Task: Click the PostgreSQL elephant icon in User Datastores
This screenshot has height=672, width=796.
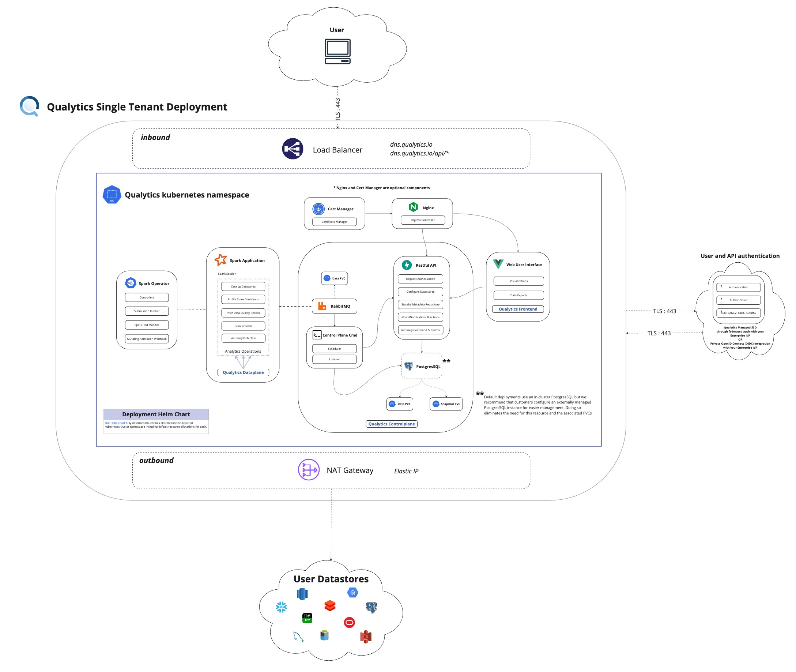Action: [x=371, y=607]
